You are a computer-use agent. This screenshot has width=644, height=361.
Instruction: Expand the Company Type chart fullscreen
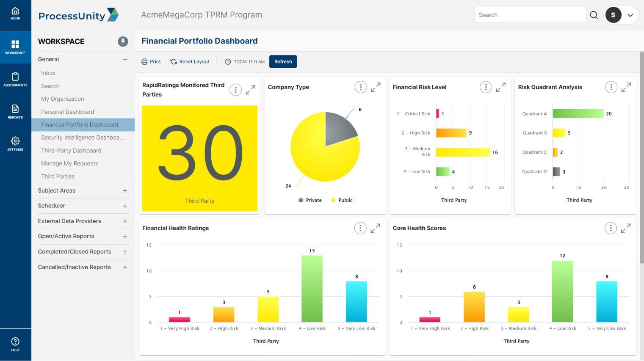pyautogui.click(x=376, y=87)
